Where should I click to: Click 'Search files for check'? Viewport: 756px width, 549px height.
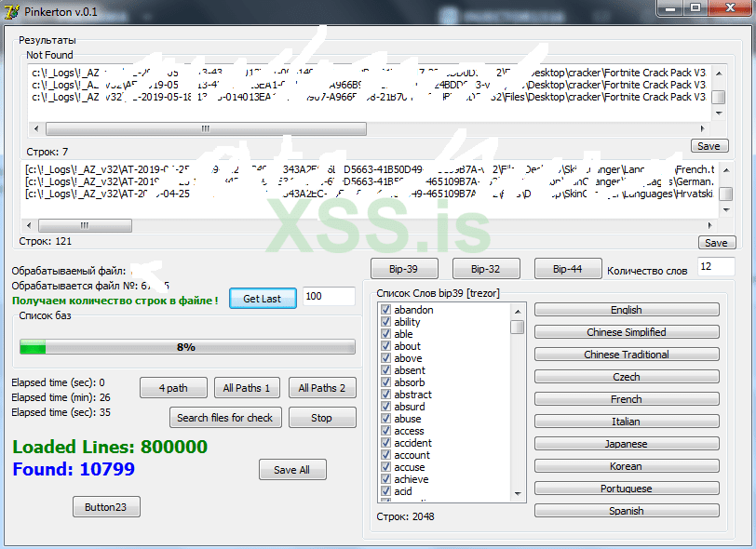[225, 418]
